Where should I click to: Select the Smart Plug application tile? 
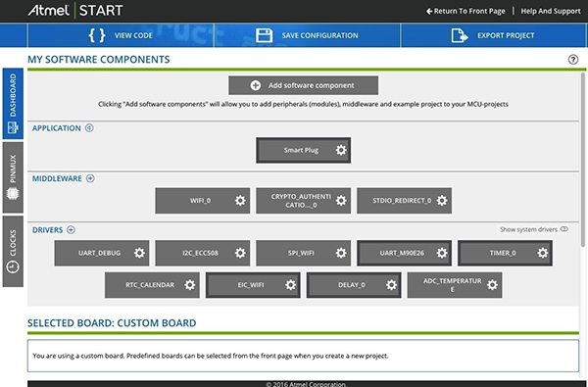[x=304, y=150]
